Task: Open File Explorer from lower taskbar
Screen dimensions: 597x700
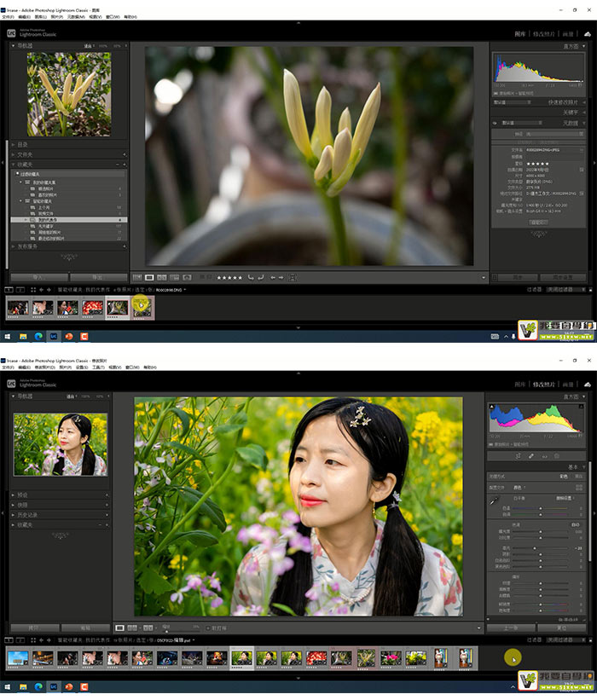Action: (23, 687)
